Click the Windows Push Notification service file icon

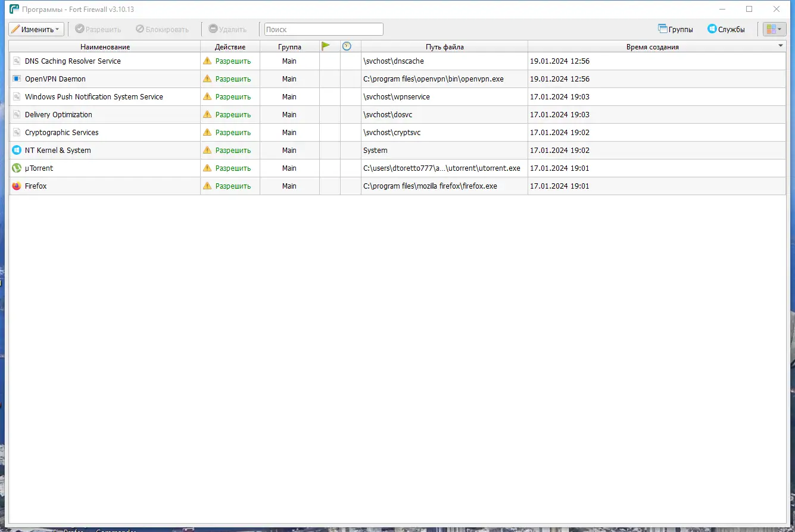click(17, 96)
